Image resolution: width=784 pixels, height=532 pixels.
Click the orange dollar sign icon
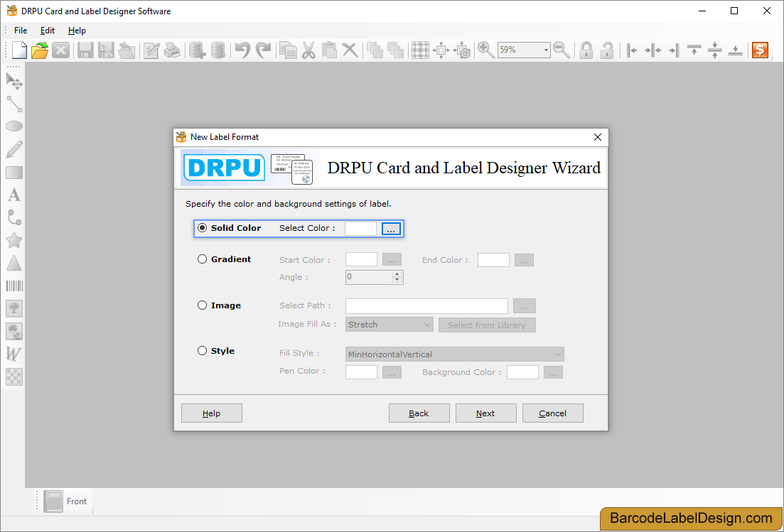click(x=760, y=50)
